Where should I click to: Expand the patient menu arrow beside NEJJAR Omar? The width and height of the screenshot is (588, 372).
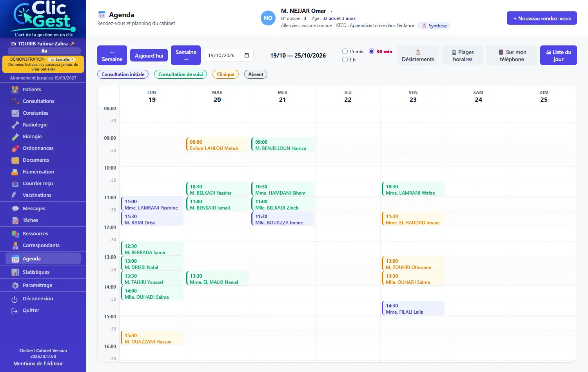click(332, 11)
